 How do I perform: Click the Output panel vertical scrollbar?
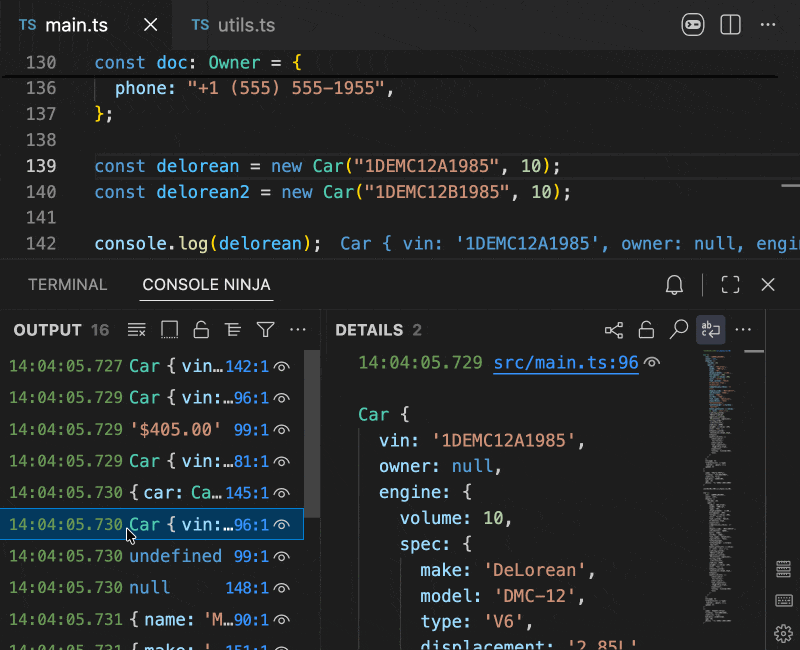pyautogui.click(x=312, y=434)
